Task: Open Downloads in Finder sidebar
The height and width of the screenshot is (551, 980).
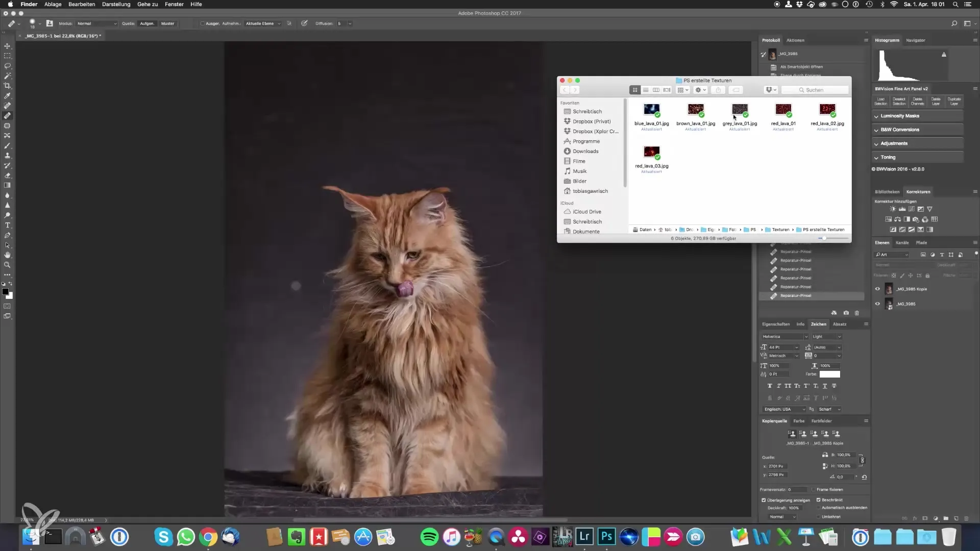Action: (585, 151)
